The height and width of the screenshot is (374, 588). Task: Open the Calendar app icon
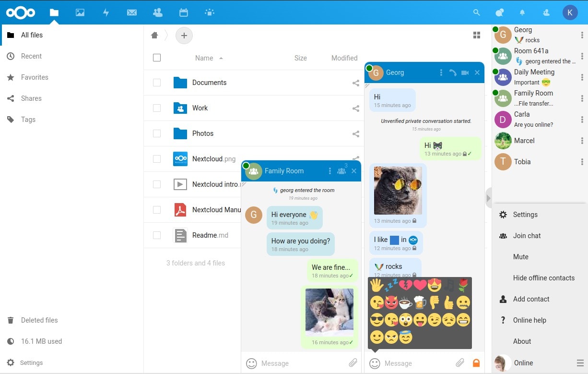[183, 12]
